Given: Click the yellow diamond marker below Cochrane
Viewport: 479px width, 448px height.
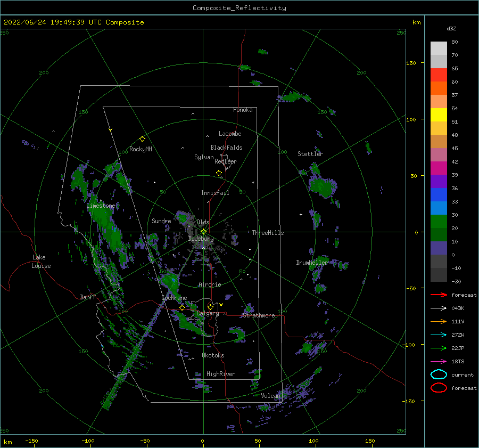Looking at the screenshot, I should [182, 308].
